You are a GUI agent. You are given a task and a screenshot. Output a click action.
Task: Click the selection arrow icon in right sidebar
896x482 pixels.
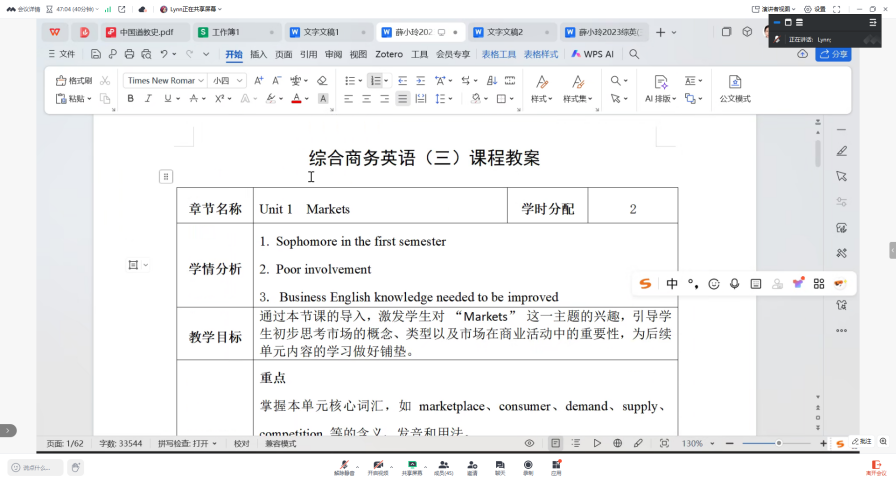[x=841, y=176]
